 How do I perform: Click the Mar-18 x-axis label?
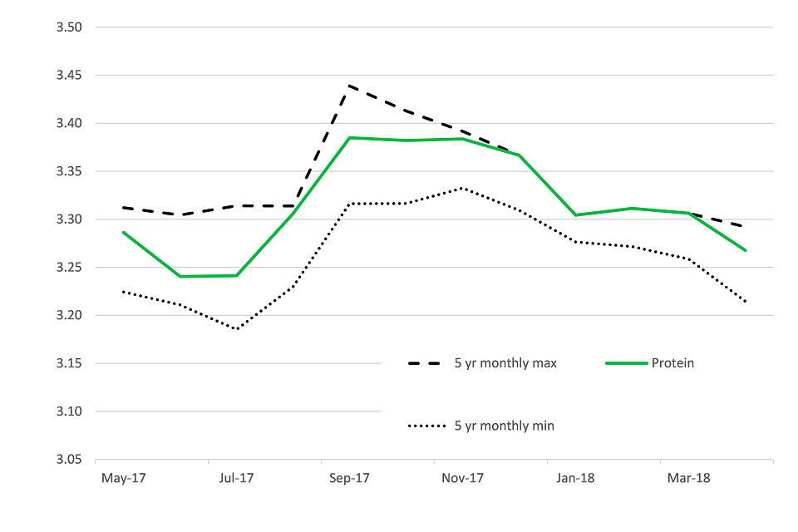(690, 479)
